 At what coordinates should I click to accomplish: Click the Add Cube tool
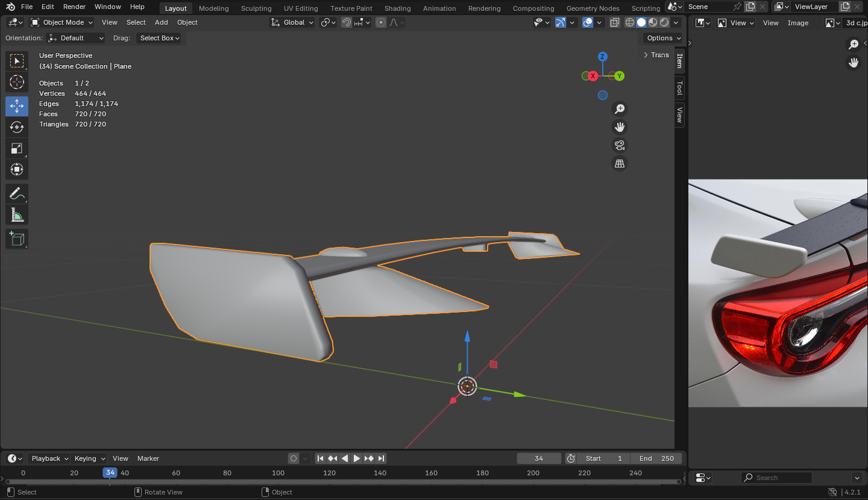tap(17, 239)
